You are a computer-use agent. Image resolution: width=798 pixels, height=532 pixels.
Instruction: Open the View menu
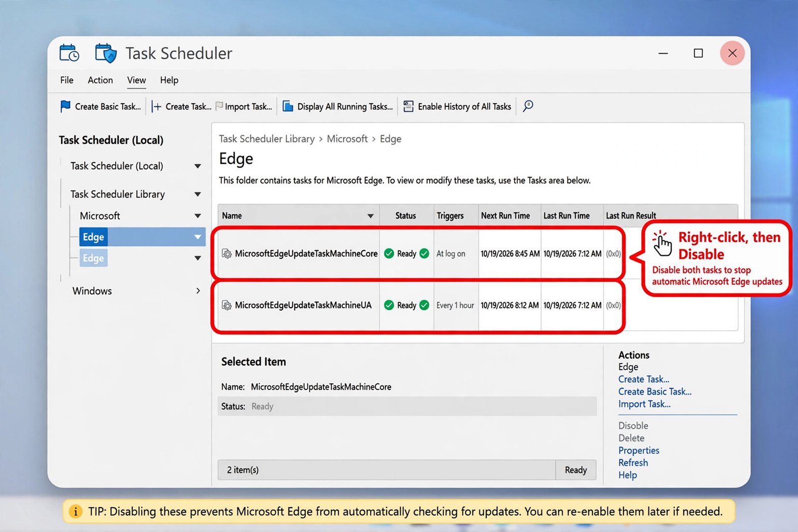click(137, 80)
